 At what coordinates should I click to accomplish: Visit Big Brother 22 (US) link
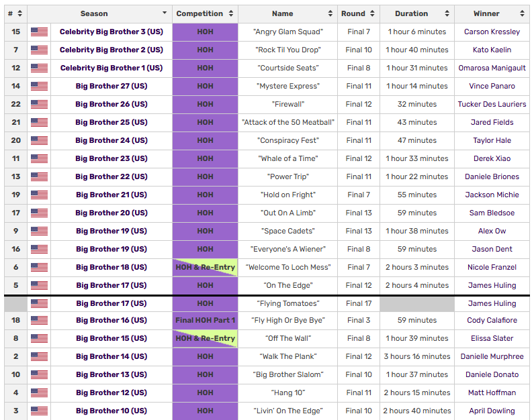click(x=112, y=176)
